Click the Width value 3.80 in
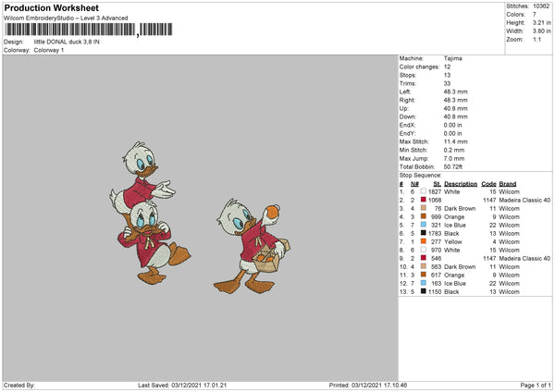This screenshot has width=555, height=392. [541, 31]
